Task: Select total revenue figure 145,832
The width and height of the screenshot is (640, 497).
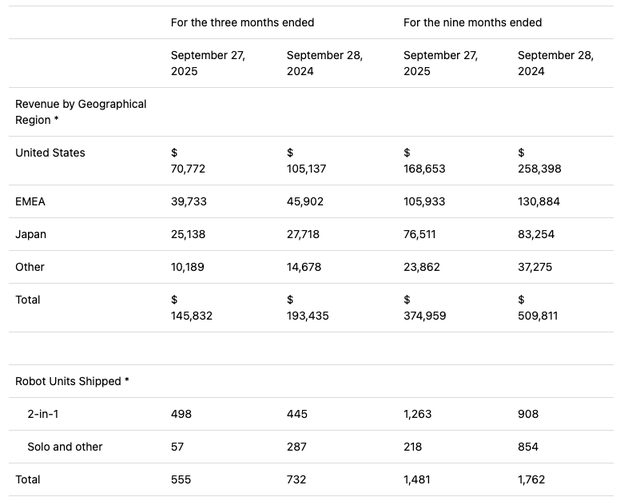Action: point(191,316)
